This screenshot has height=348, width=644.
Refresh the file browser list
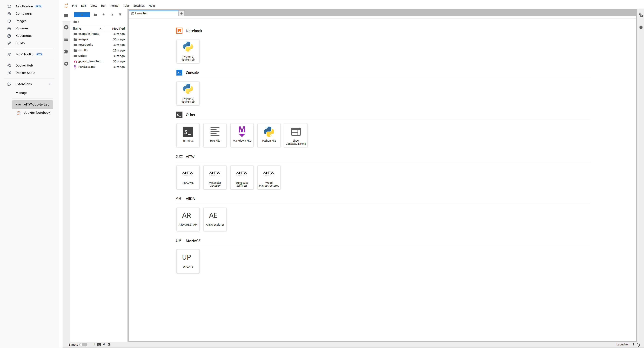point(112,15)
